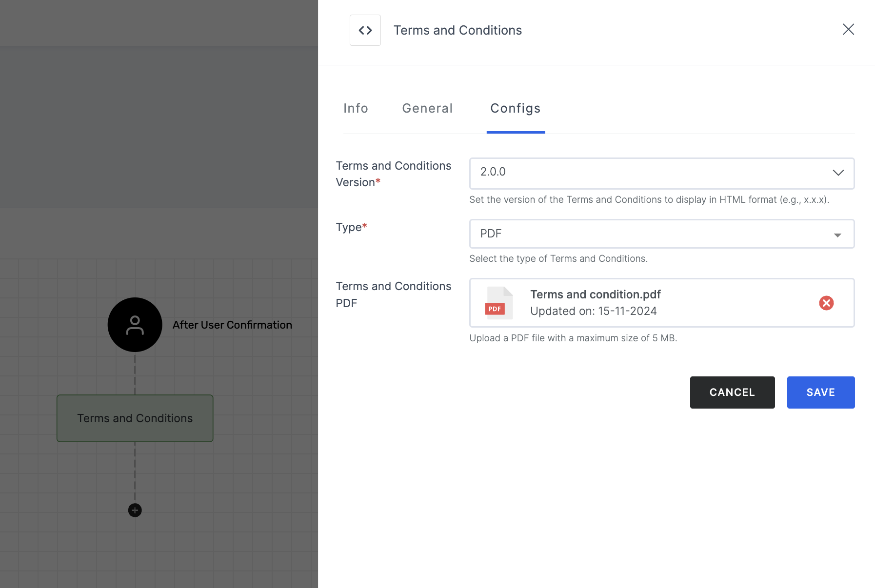Select the After User Confirmation user node icon
The image size is (875, 588).
point(135,325)
